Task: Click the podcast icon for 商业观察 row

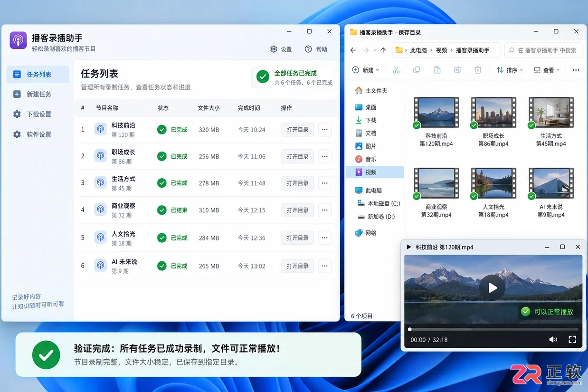Action: pos(100,210)
